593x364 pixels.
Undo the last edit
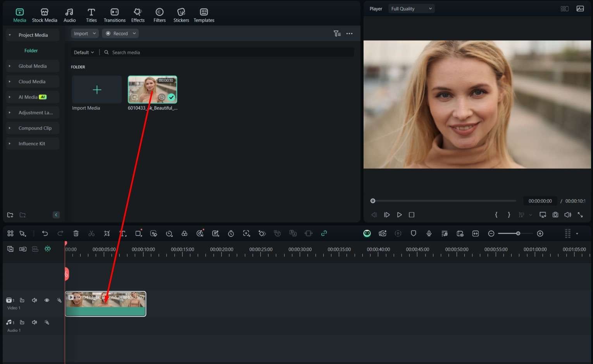pos(45,233)
